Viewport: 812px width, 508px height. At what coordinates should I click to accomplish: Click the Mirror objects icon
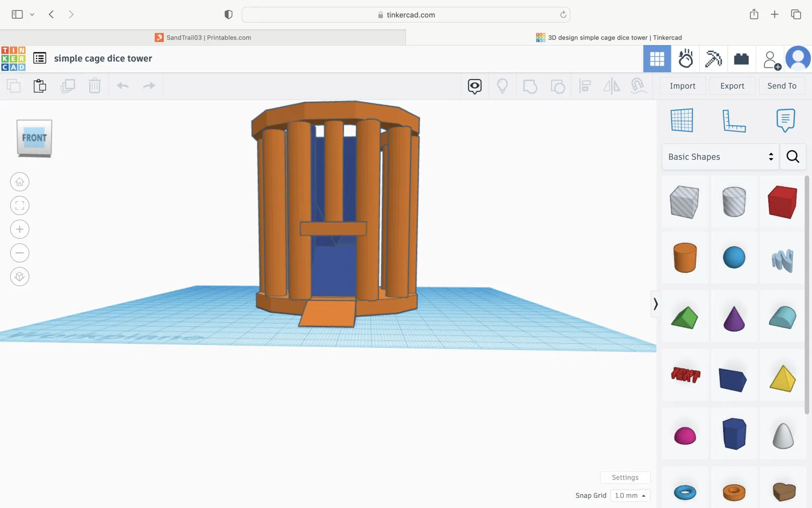click(x=612, y=86)
